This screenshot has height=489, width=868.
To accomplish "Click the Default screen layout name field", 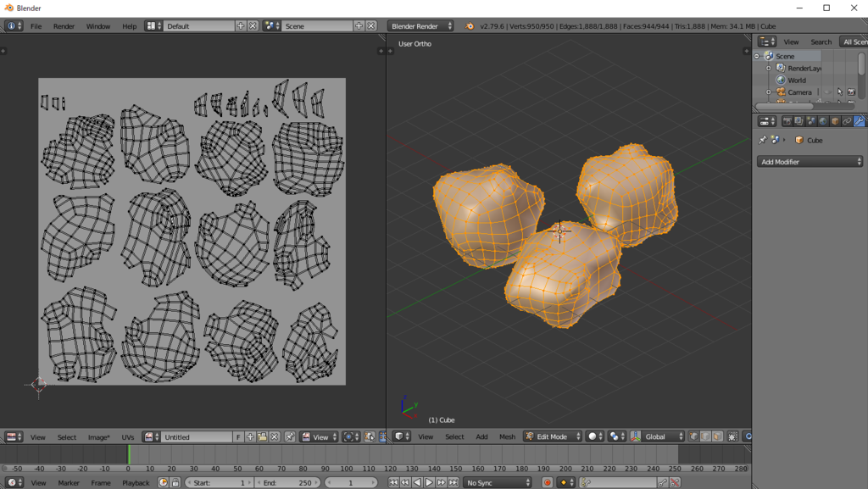I will click(198, 26).
